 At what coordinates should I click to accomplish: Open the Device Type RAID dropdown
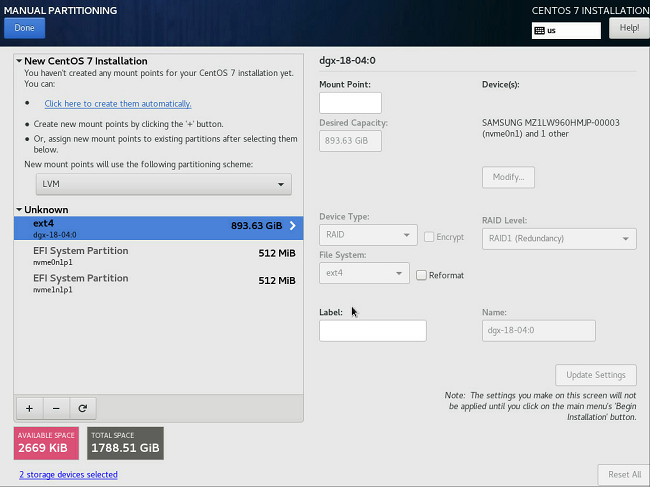(x=367, y=237)
